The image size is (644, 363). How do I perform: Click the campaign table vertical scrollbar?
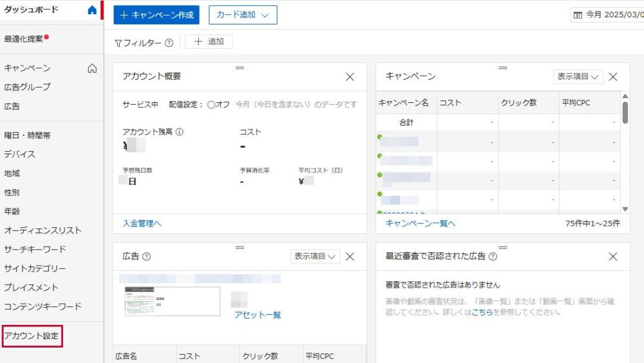[x=625, y=112]
